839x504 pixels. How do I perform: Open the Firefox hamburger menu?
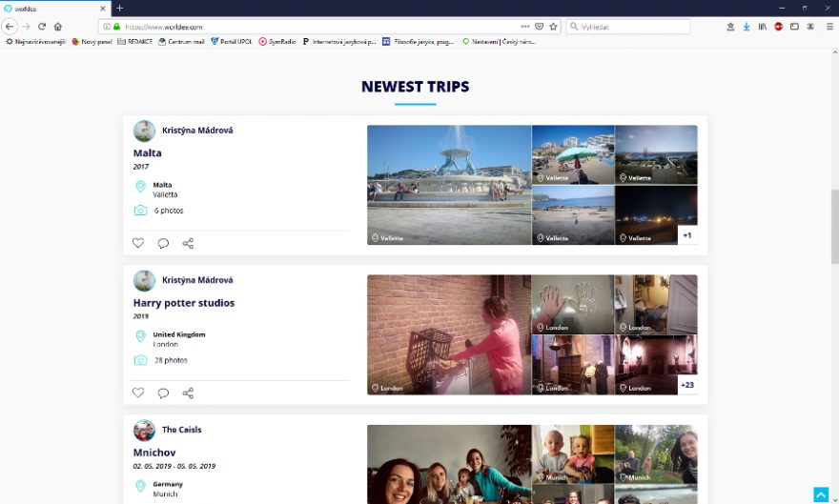pos(829,27)
